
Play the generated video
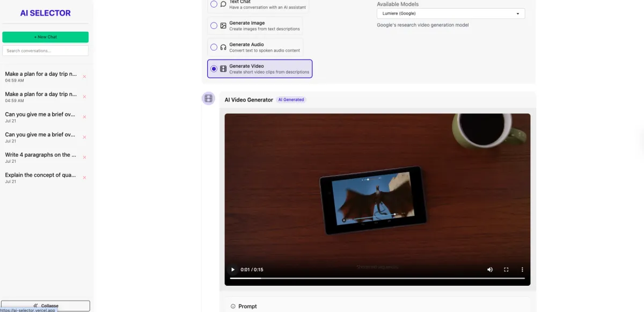[233, 270]
